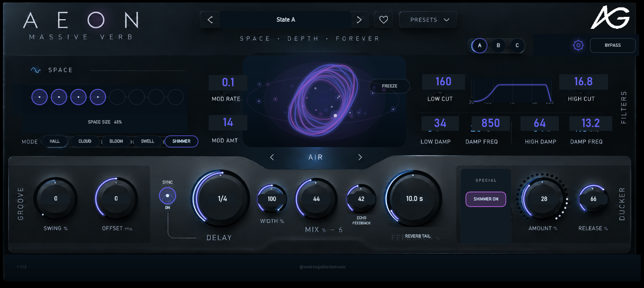
Task: Click the State A preset name
Action: pyautogui.click(x=285, y=20)
